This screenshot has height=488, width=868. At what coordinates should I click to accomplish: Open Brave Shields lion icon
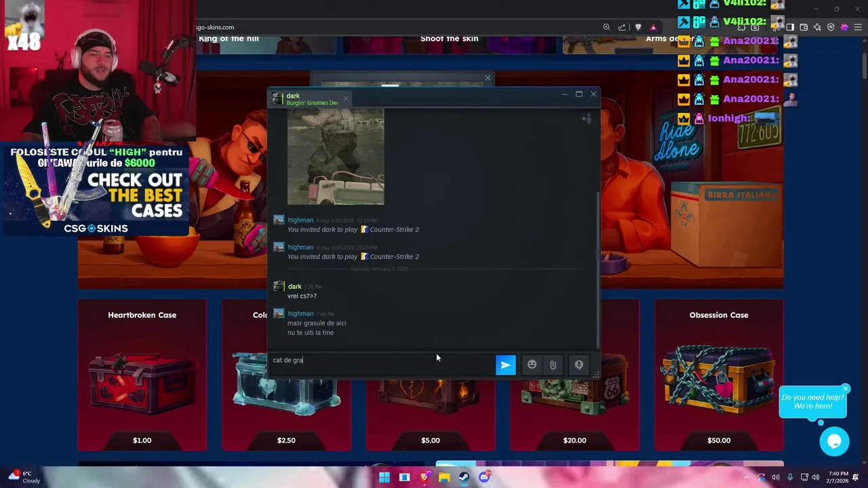tap(638, 27)
